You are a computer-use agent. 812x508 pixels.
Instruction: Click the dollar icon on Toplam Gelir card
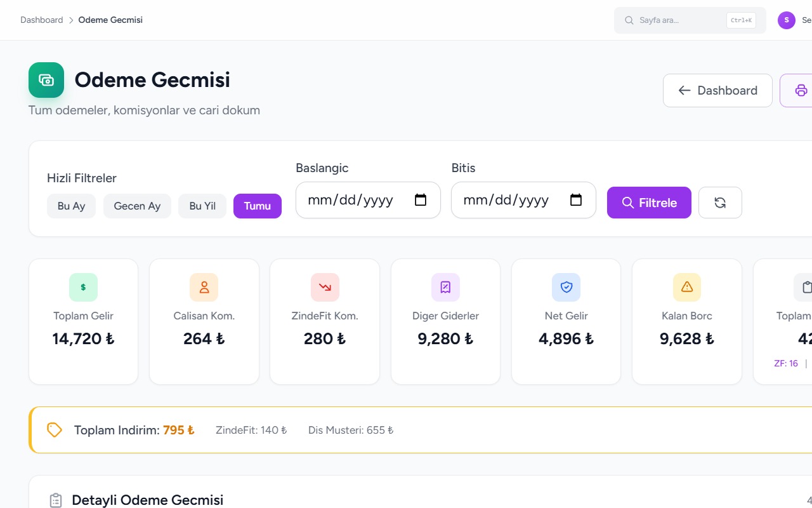click(x=83, y=287)
